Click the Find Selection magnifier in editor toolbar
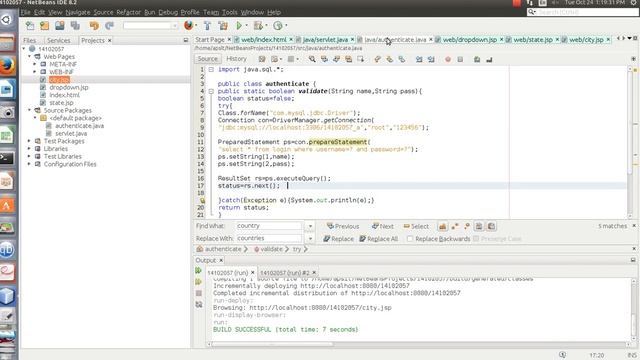This screenshot has width=640, height=360. [x=312, y=59]
